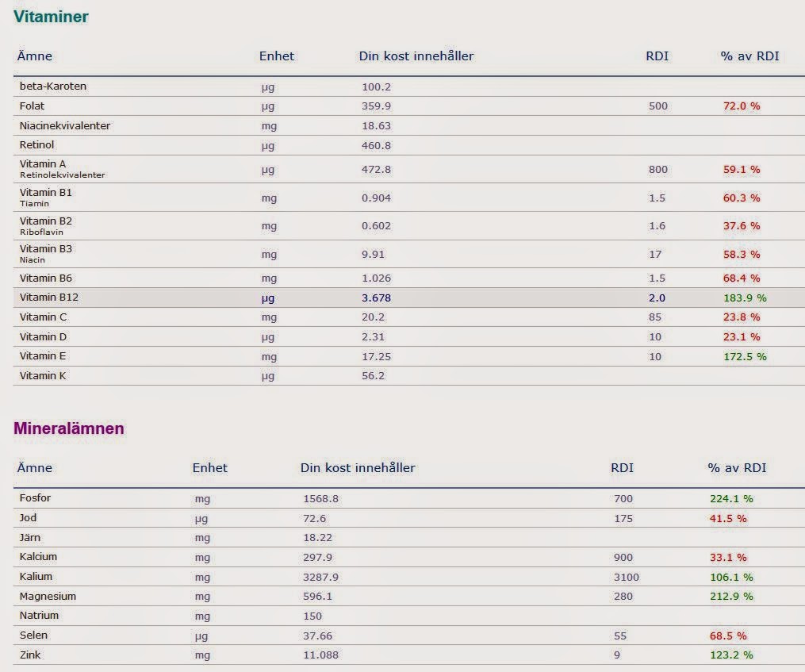Click the 359.9 amount for Folat

click(x=376, y=106)
